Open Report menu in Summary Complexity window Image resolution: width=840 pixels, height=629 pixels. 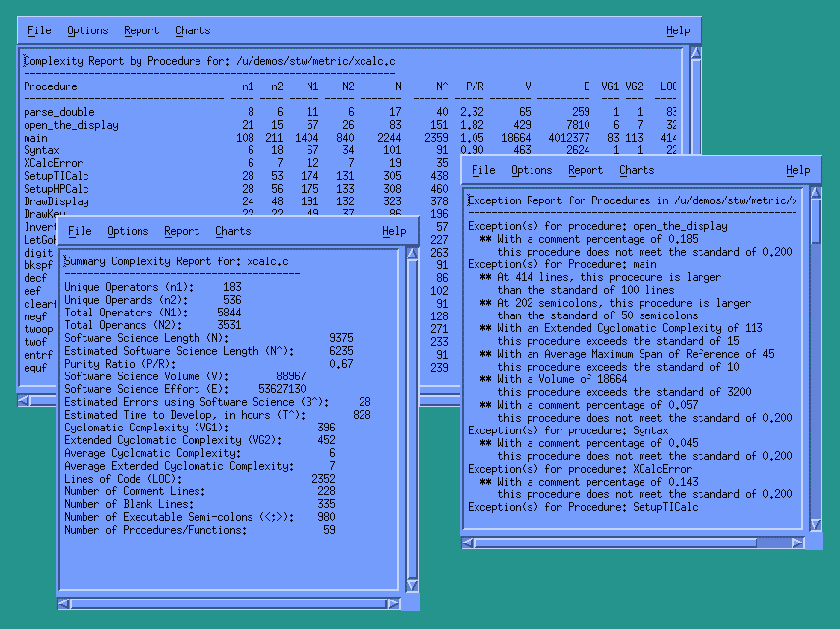(x=182, y=231)
